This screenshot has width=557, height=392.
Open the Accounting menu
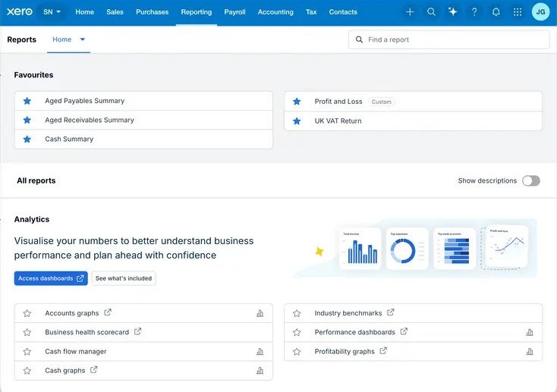[275, 11]
